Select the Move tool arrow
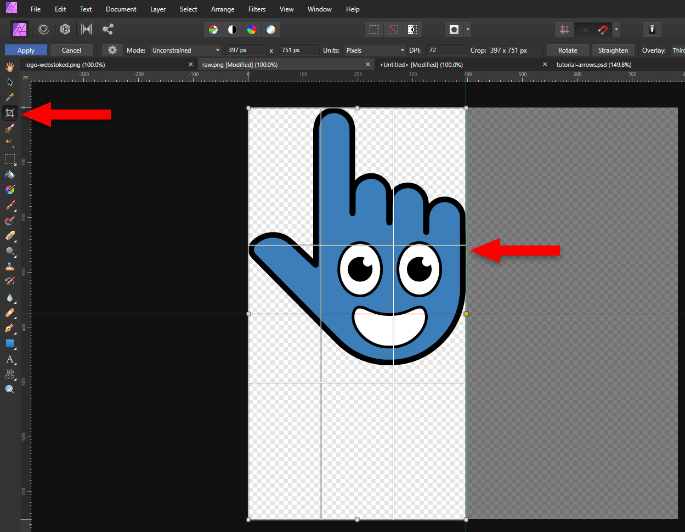This screenshot has width=685, height=532. point(10,82)
